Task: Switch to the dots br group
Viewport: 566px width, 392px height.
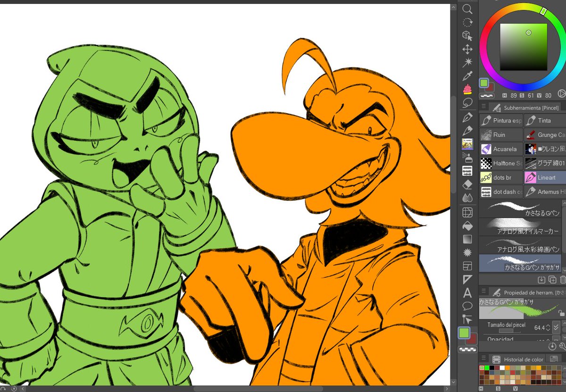Action: coord(501,178)
